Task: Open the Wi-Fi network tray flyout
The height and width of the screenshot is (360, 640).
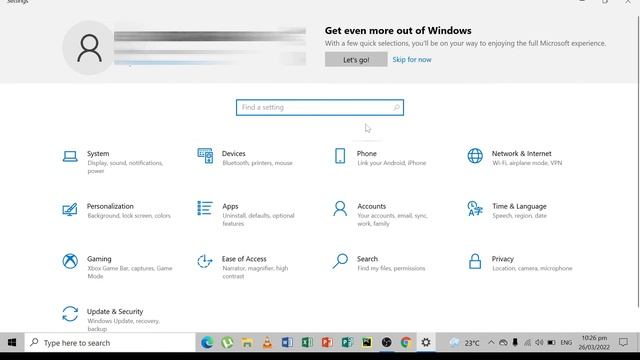Action: (x=527, y=342)
